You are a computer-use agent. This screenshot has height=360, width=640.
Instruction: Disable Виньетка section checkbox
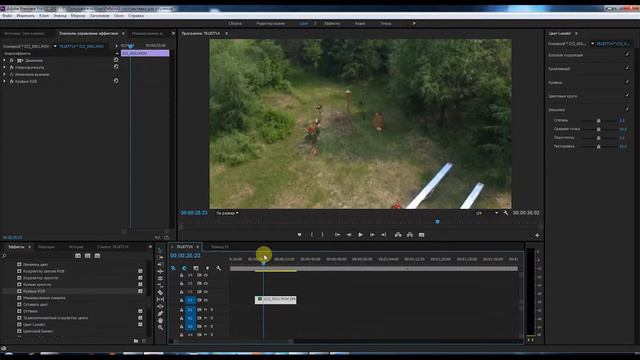click(627, 109)
